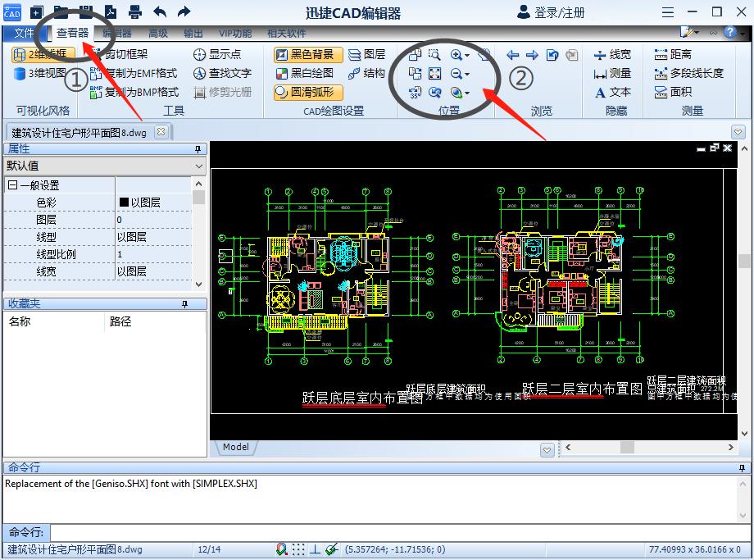
Task: Select the Model tab below the drawing
Action: click(x=234, y=447)
